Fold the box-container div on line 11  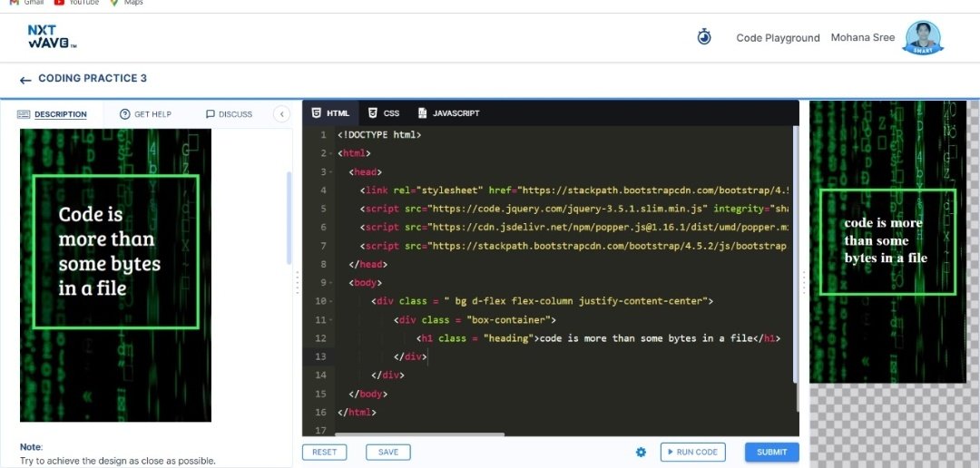332,320
